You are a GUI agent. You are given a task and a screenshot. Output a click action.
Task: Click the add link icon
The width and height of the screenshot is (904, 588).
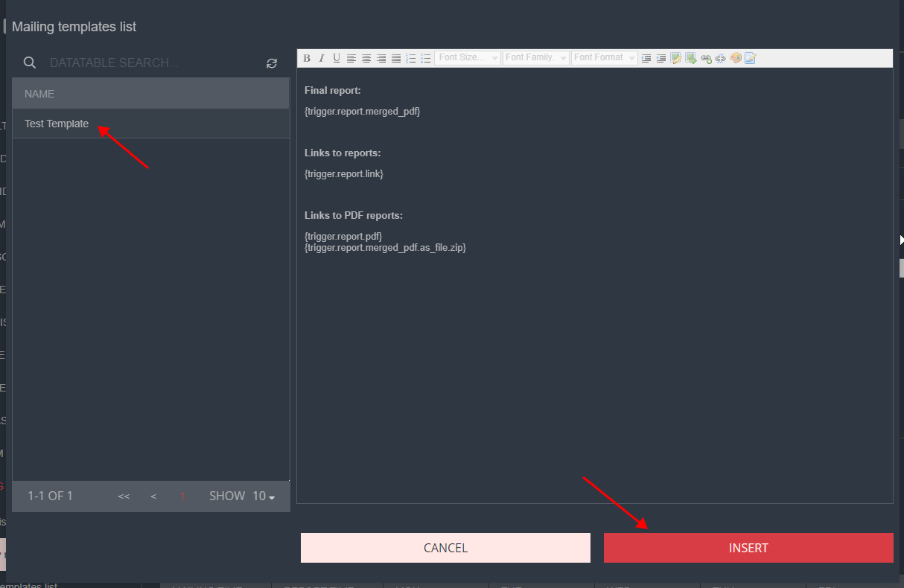[706, 58]
